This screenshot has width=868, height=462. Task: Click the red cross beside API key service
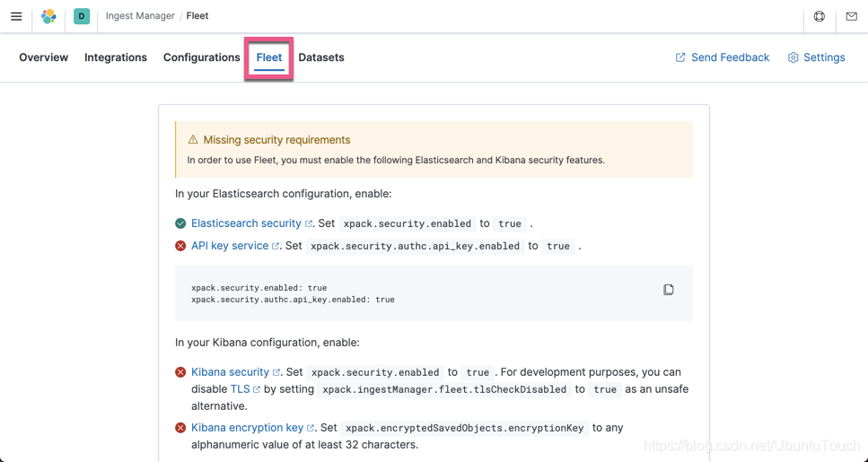tap(180, 246)
